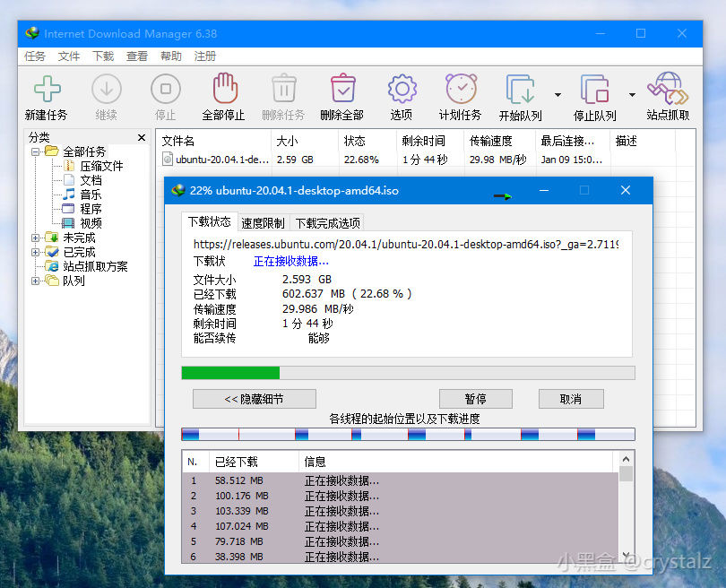Screen dimensions: 726x588
Task: Collapse the 全部任务 tree node
Action: (33, 151)
